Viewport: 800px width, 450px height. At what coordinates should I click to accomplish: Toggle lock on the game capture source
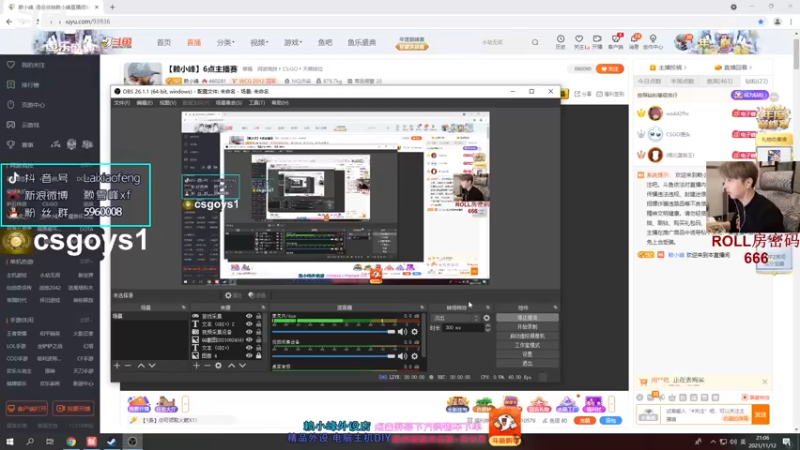pos(259,316)
